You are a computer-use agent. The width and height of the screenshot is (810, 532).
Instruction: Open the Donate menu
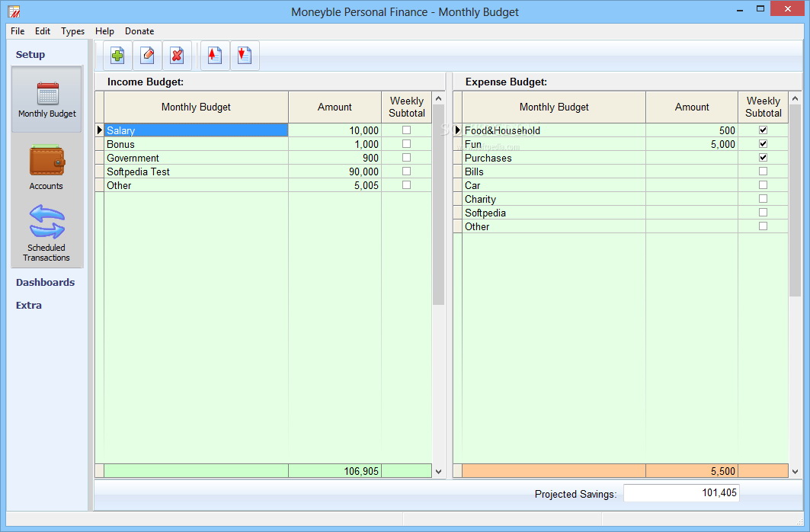point(139,31)
